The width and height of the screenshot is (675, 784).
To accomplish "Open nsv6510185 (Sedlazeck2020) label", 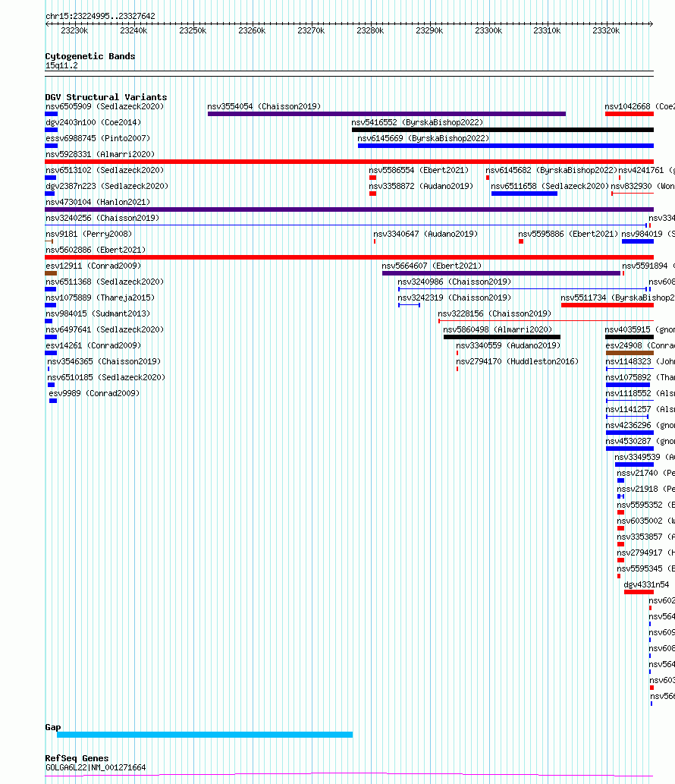I will pyautogui.click(x=106, y=377).
